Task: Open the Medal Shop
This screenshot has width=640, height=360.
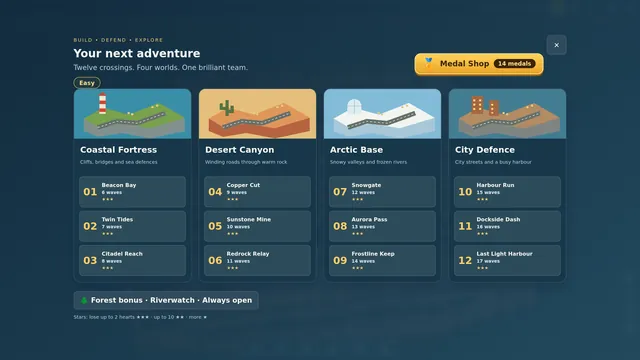Action: (479, 64)
